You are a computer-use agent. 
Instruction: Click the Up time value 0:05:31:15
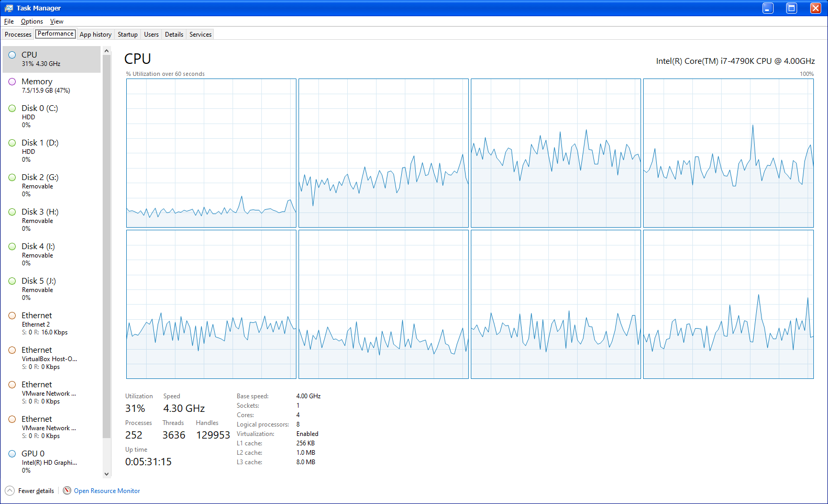pyautogui.click(x=148, y=462)
